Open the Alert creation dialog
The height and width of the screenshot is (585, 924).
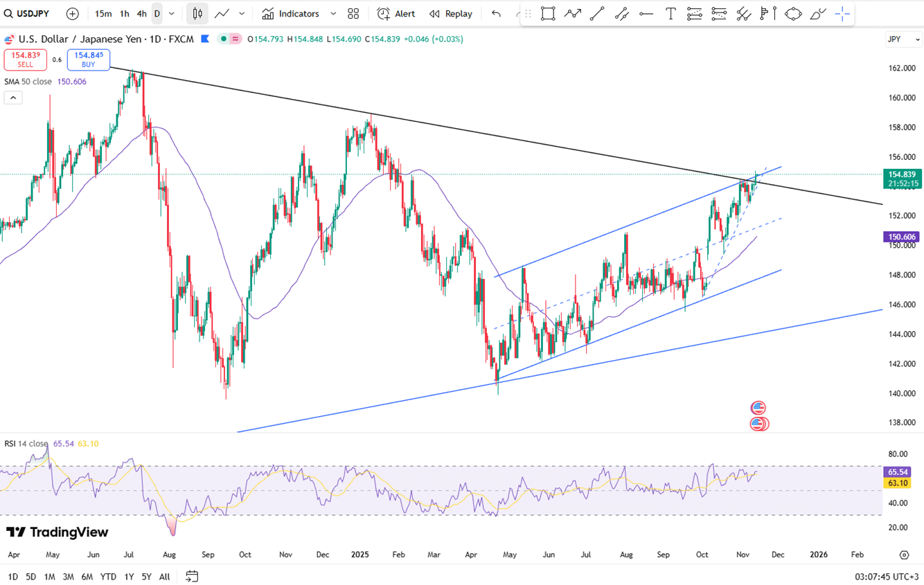pyautogui.click(x=396, y=14)
